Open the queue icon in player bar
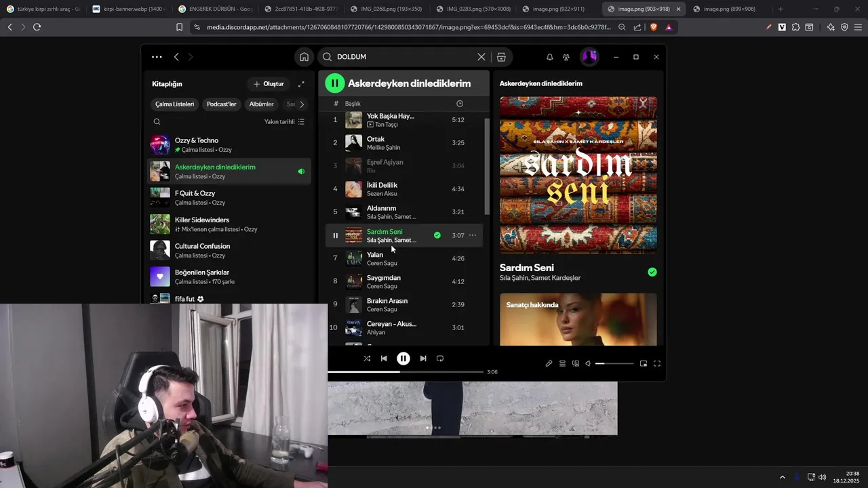This screenshot has width=868, height=488. pos(562,364)
